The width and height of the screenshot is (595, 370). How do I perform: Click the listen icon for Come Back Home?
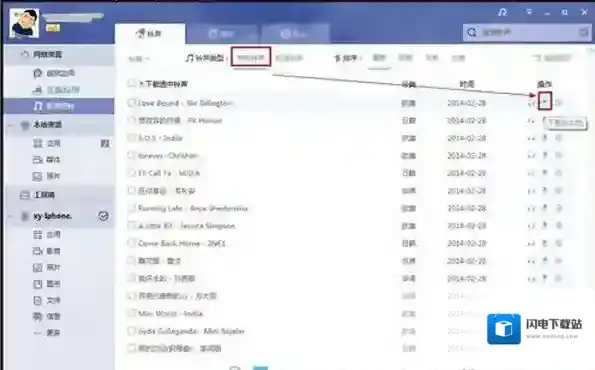tap(531, 243)
